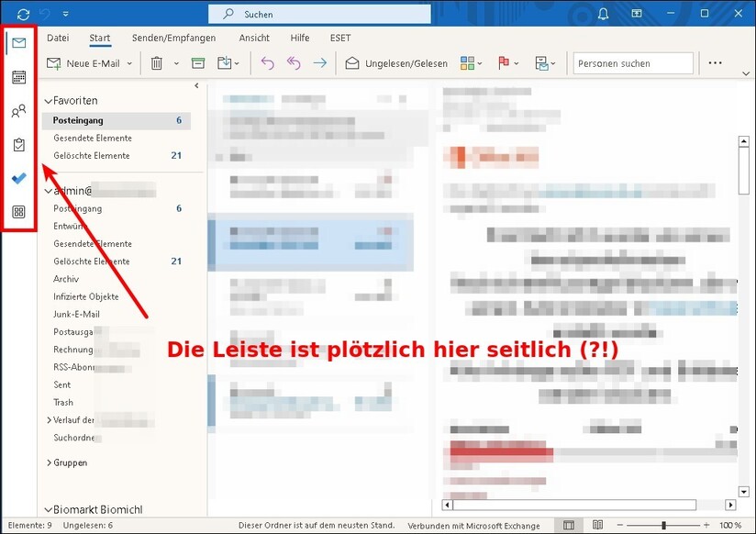Open the app grid icon in sidebar
Image resolution: width=756 pixels, height=534 pixels.
point(18,212)
